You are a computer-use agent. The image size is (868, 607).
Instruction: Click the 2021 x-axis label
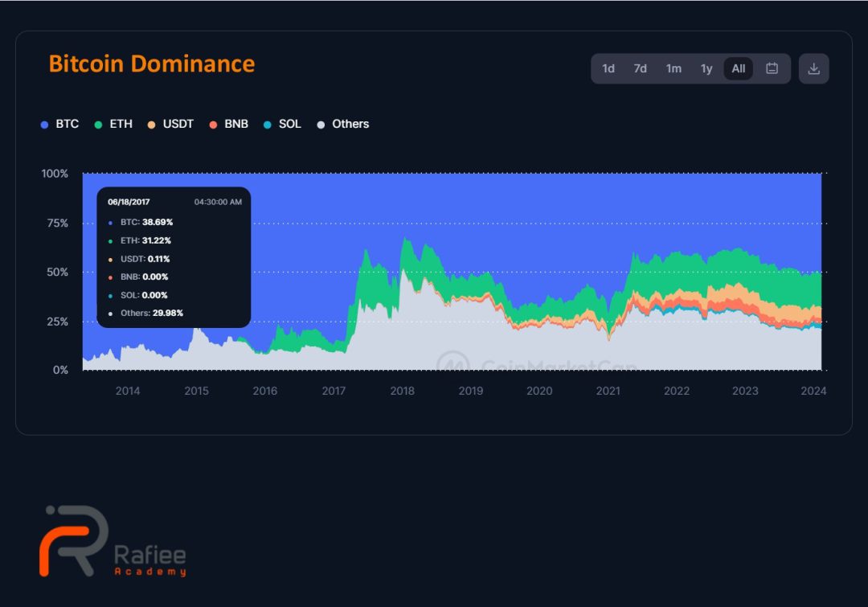pos(608,391)
